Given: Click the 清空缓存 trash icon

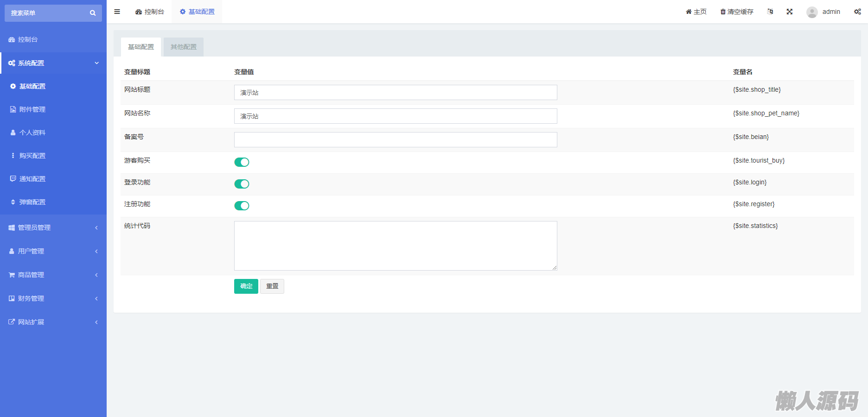Looking at the screenshot, I should (723, 12).
